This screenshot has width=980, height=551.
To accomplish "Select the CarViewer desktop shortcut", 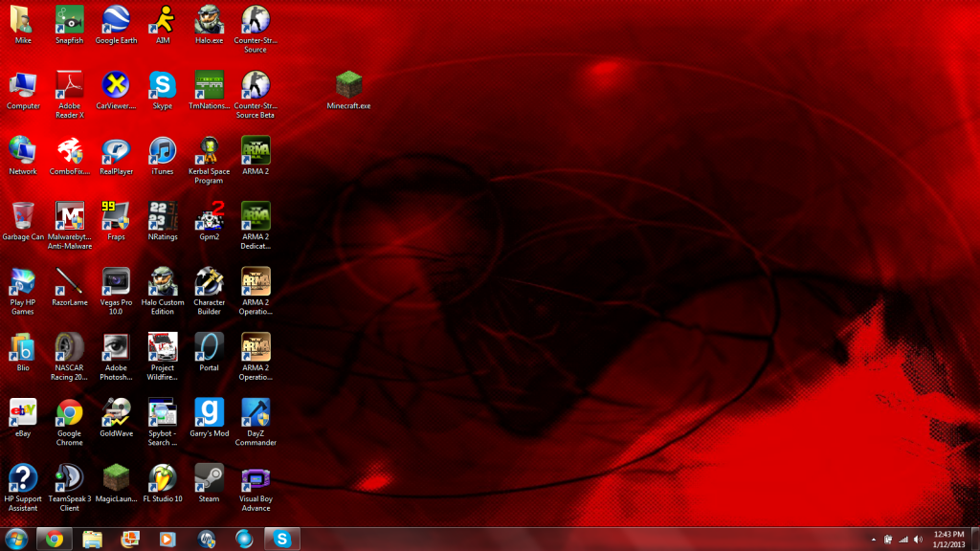I will 116,91.
